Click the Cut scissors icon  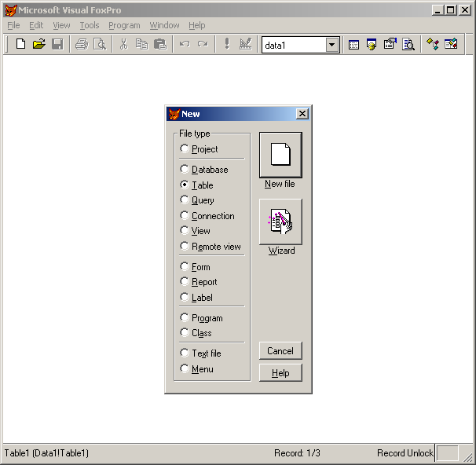click(124, 44)
